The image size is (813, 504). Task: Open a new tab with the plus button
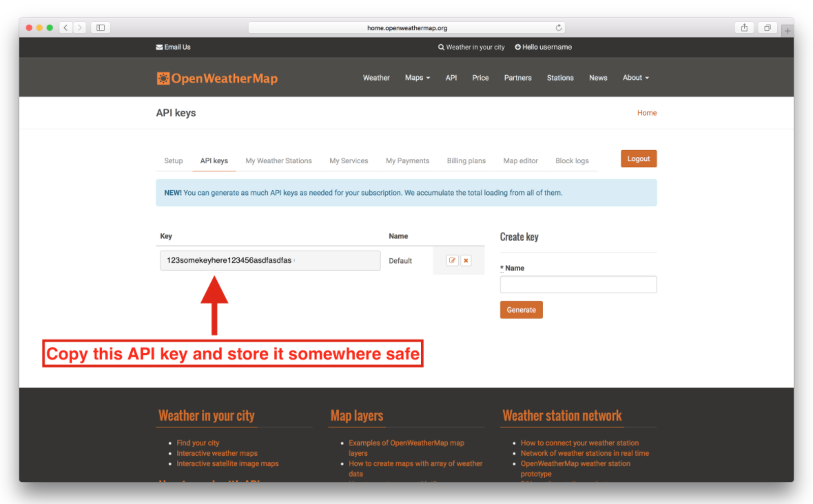[788, 30]
